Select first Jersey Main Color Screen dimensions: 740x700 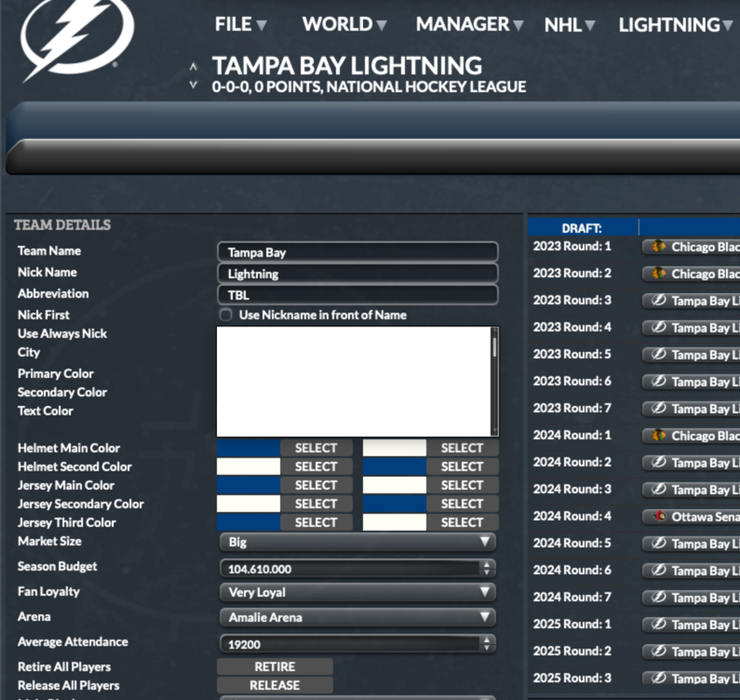(316, 486)
